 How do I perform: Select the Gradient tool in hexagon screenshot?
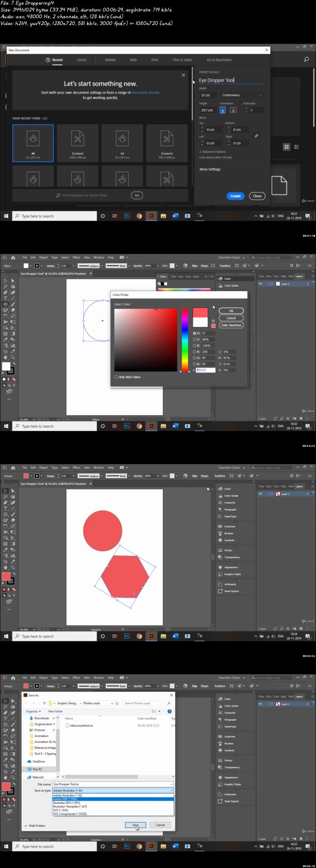(13, 544)
